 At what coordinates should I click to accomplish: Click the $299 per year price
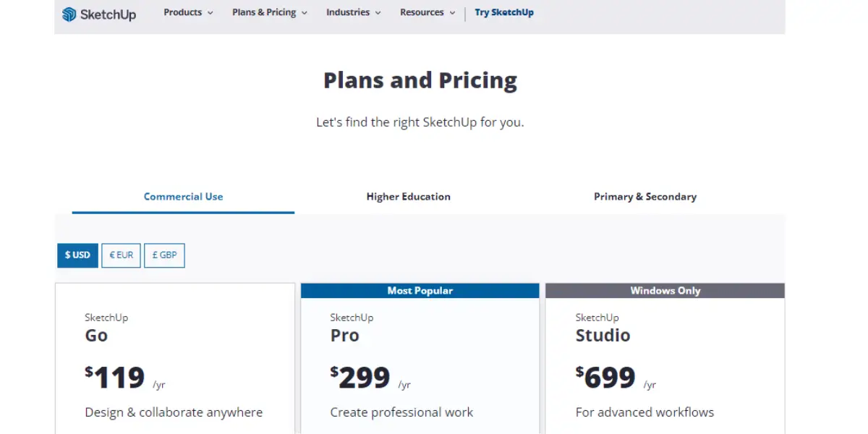point(370,378)
